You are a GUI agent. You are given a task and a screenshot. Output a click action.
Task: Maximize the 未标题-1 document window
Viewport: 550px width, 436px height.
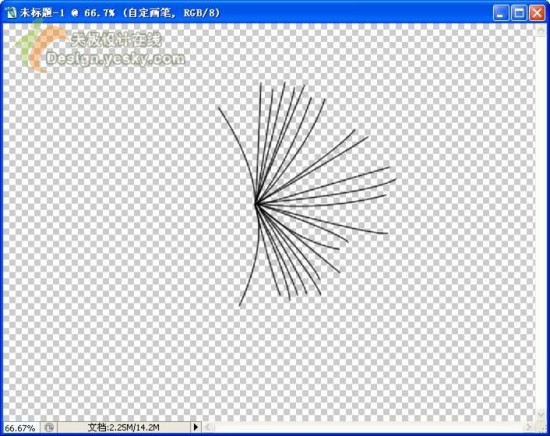tap(519, 13)
